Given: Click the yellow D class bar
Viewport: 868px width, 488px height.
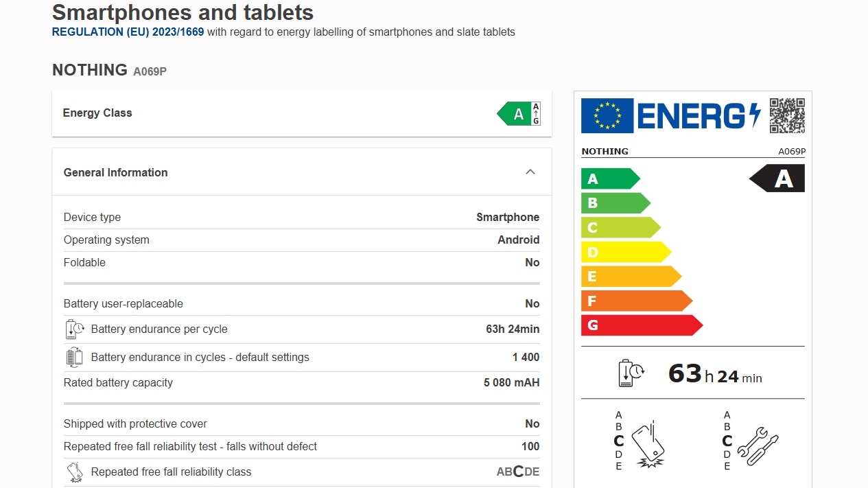Looking at the screenshot, I should tap(624, 252).
